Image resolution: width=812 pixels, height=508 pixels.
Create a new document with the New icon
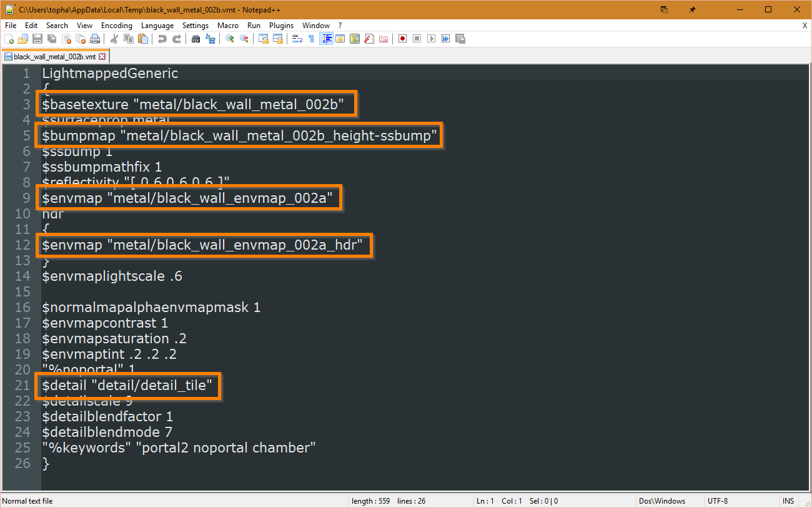pos(9,39)
